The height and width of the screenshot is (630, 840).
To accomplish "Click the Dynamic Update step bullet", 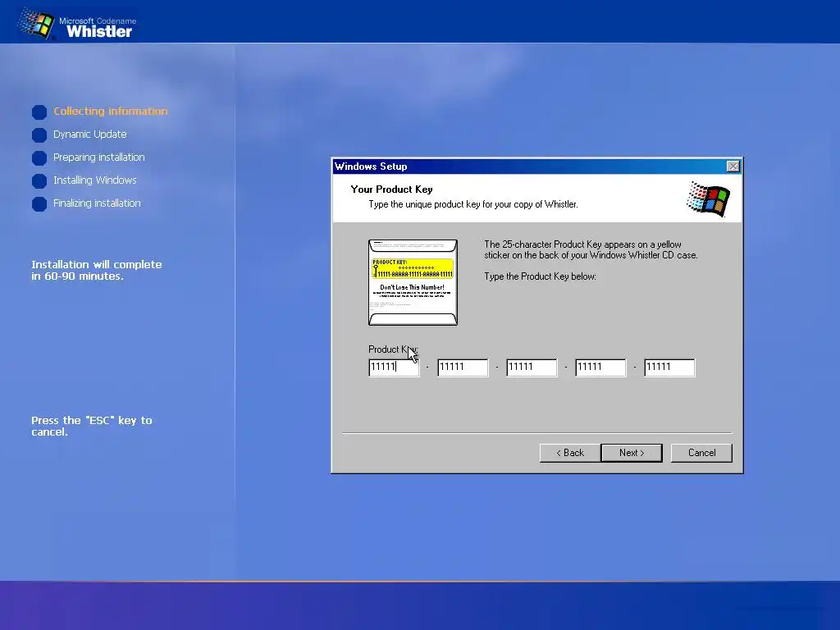I will 39,135.
